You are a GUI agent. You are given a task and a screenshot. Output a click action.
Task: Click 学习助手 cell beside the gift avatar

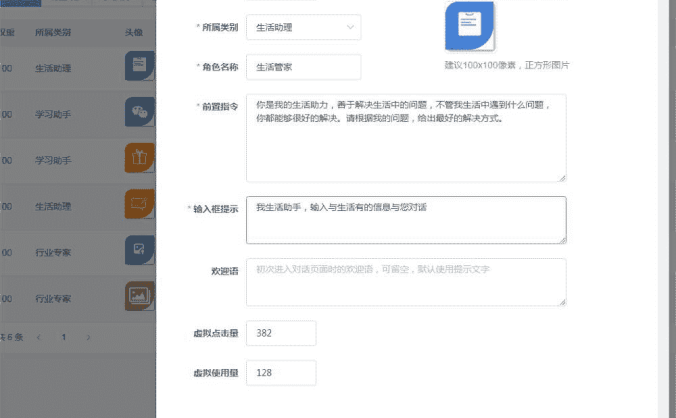(x=53, y=161)
